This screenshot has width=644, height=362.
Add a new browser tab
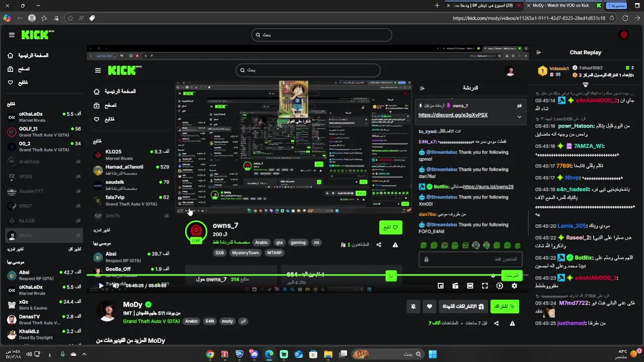pyautogui.click(x=437, y=6)
